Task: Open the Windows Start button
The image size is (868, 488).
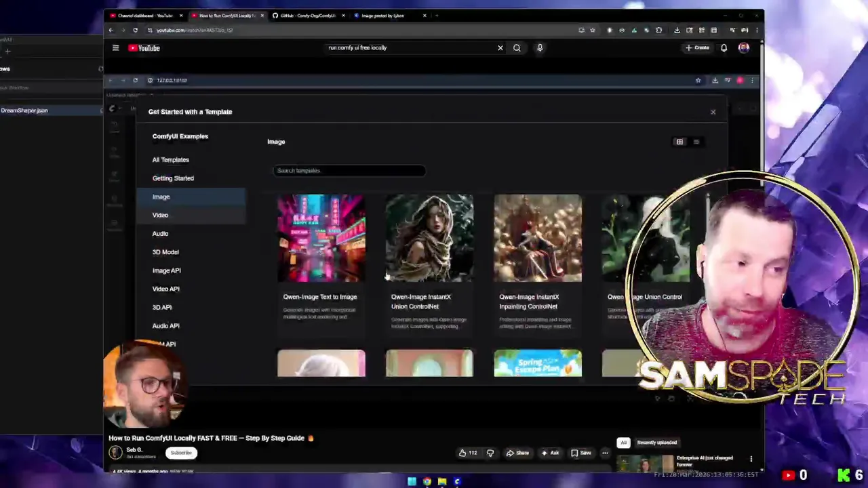Action: 412,482
